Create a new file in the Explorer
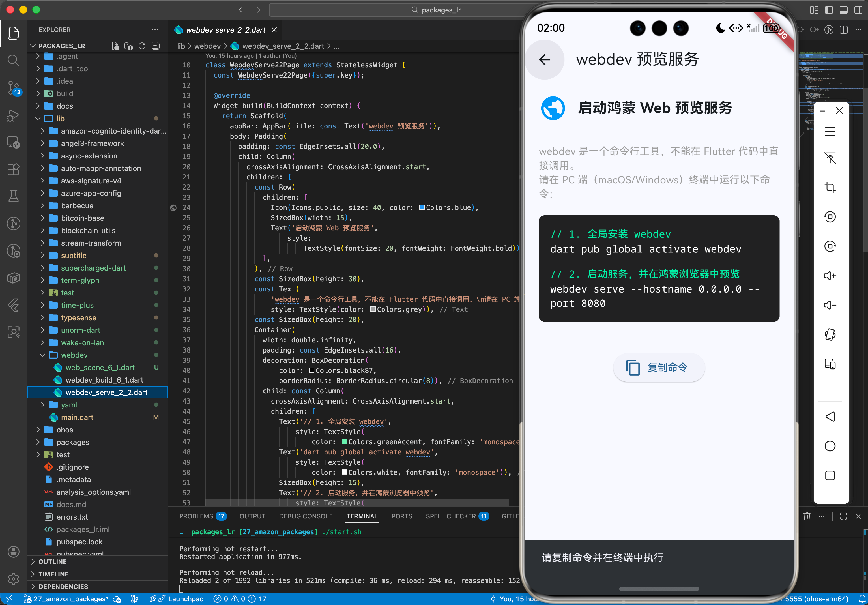 [115, 46]
